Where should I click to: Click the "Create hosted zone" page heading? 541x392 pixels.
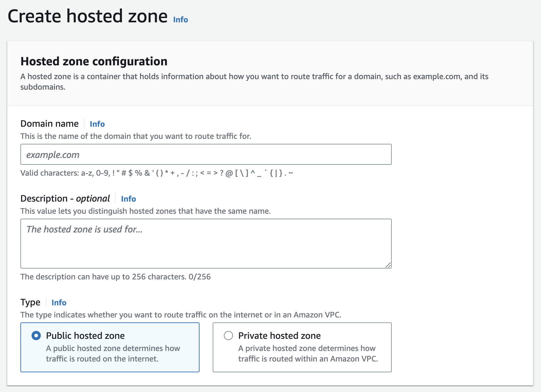87,16
